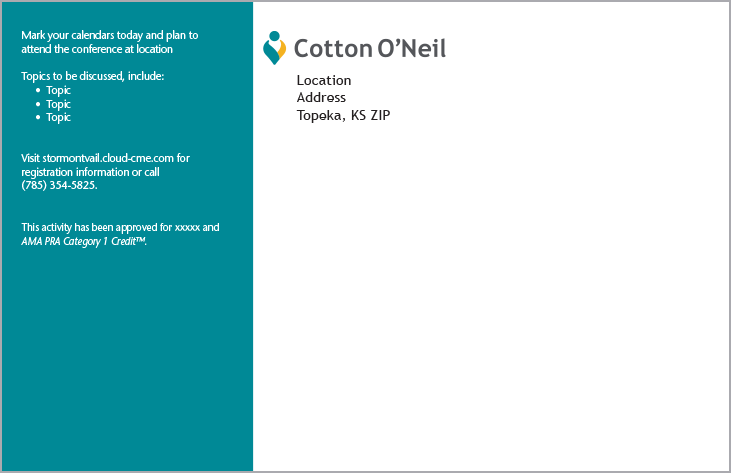The height and width of the screenshot is (473, 731).
Task: Select the third Topic bullet item
Action: pos(58,117)
